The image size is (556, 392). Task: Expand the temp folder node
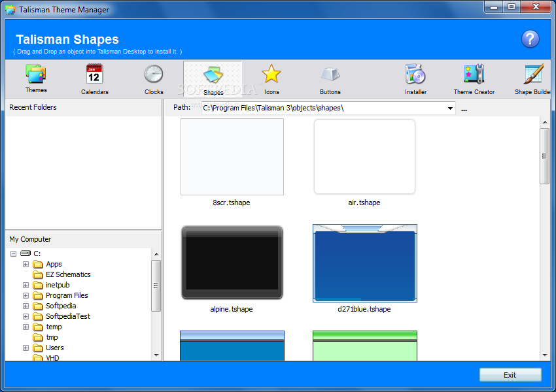pos(26,327)
